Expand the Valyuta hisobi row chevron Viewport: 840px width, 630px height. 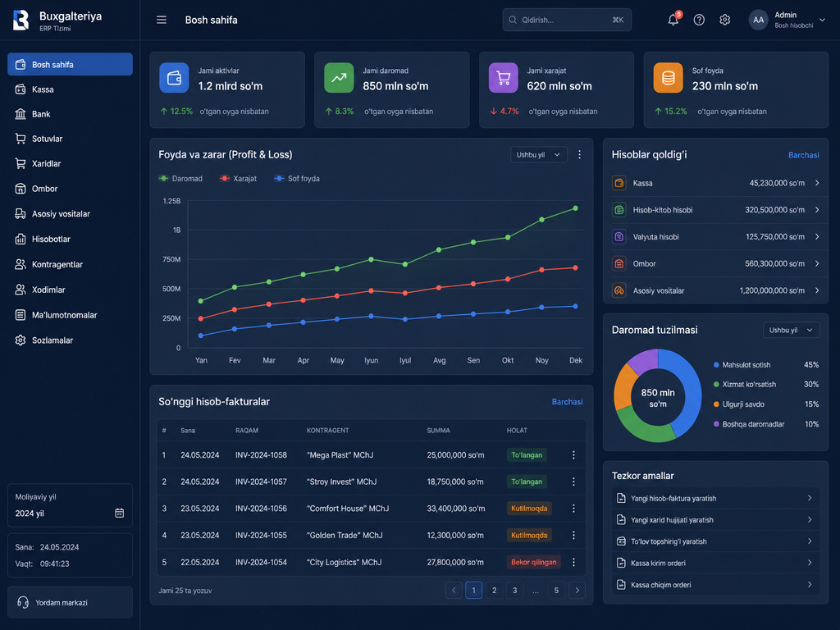[817, 237]
